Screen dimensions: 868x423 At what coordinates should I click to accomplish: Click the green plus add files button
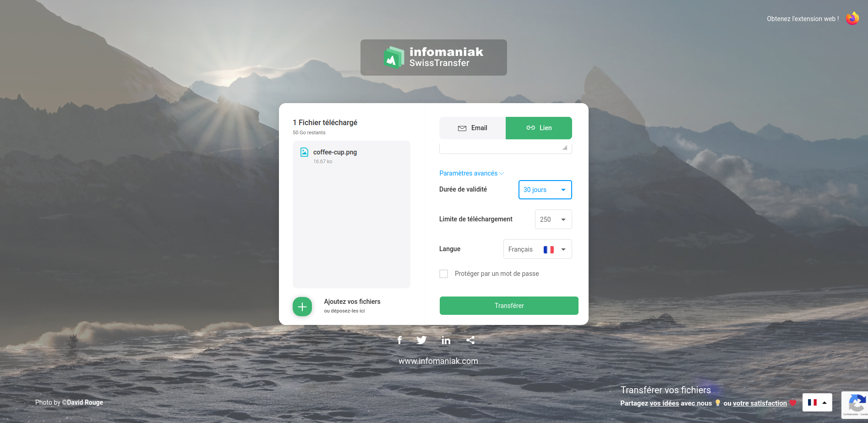click(302, 307)
